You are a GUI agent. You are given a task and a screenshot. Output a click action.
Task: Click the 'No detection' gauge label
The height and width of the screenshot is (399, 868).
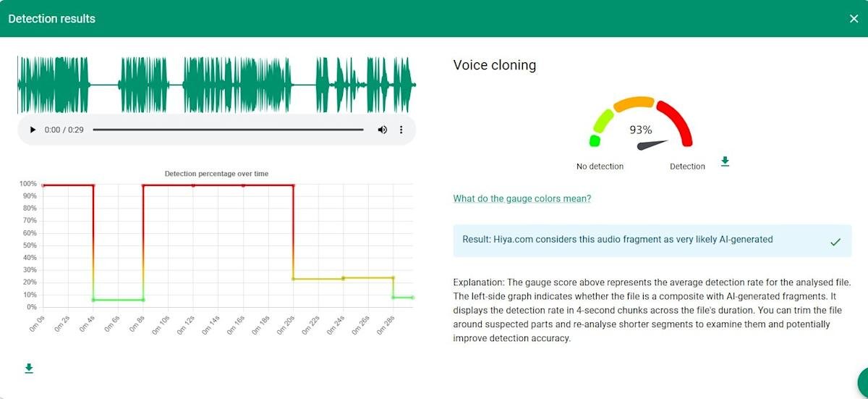(x=600, y=166)
